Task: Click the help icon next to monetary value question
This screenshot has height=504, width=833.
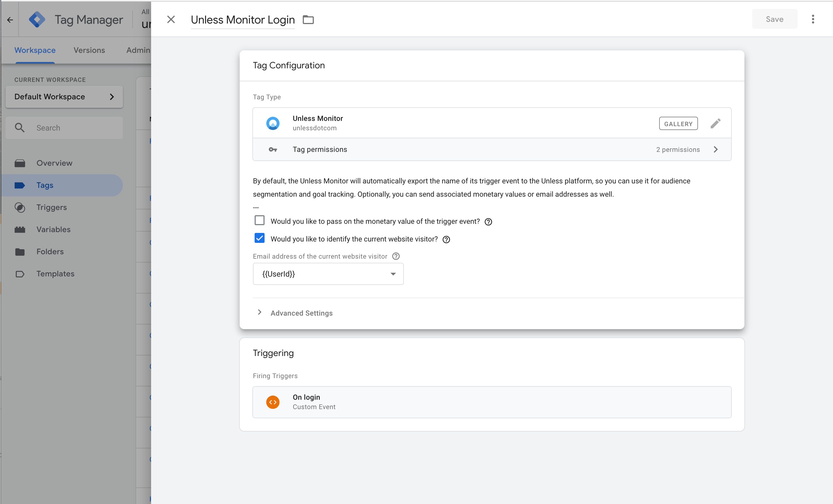Action: (x=488, y=222)
